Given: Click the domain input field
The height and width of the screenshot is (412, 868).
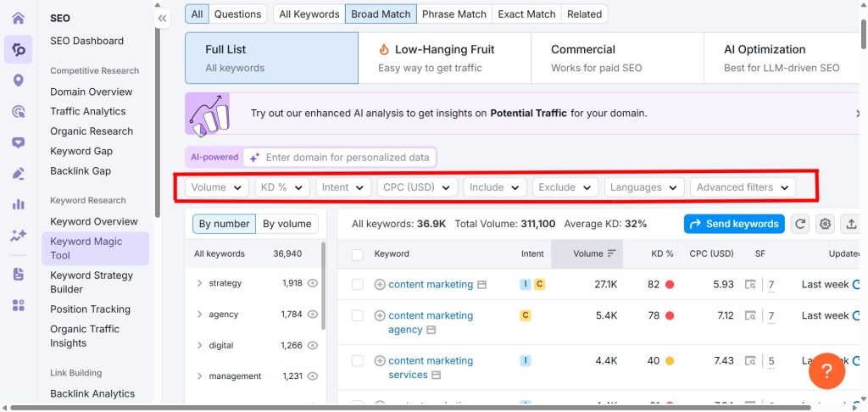Looking at the screenshot, I should click(x=348, y=158).
